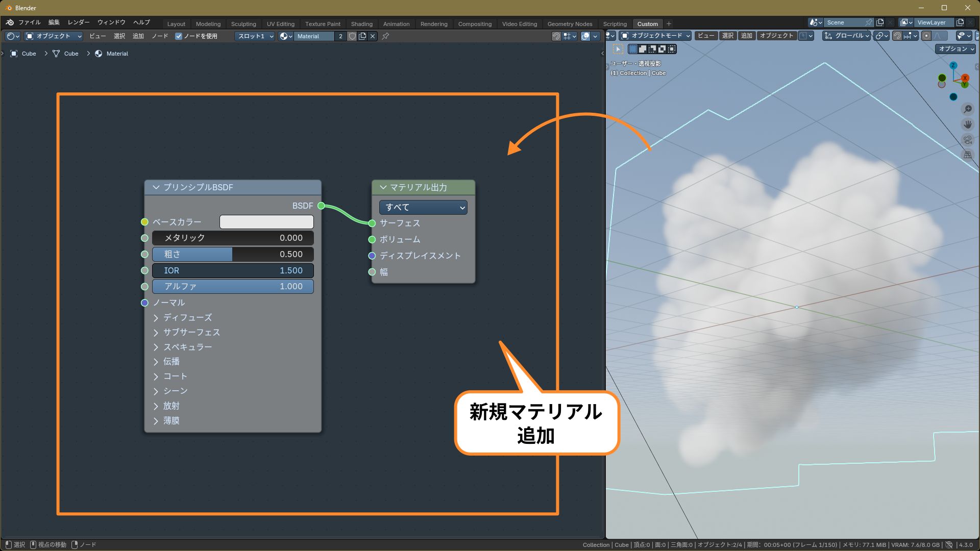Image resolution: width=980 pixels, height=551 pixels.
Task: Open the すべて target dropdown
Action: pyautogui.click(x=423, y=207)
